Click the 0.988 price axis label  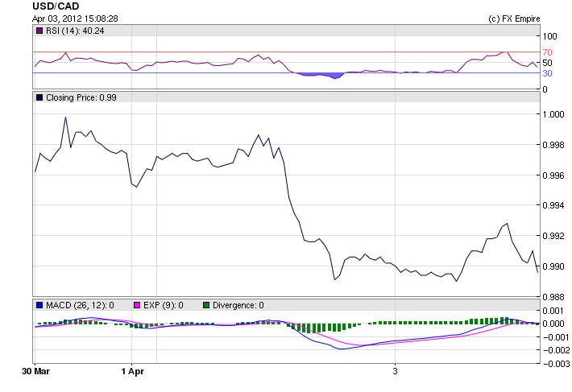553,297
